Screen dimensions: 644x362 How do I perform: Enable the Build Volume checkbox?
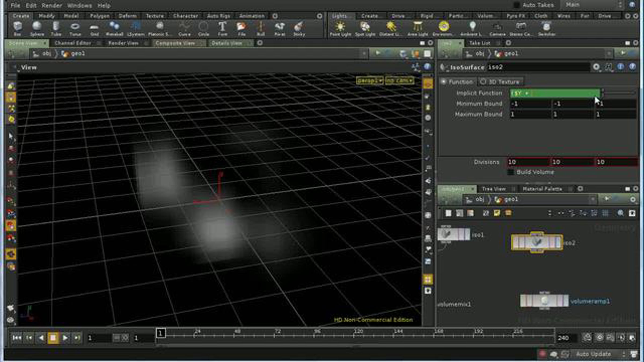[511, 172]
